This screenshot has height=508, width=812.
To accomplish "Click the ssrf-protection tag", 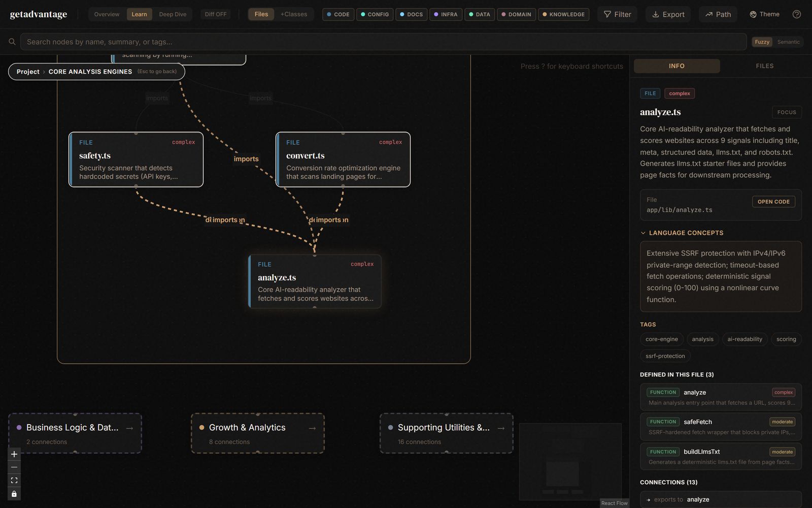I will click(665, 356).
